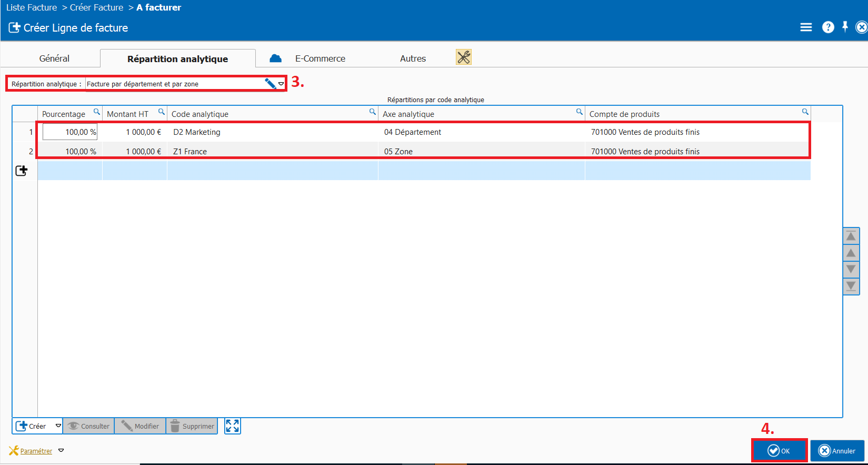
Task: Click the Annuler button
Action: 837,451
